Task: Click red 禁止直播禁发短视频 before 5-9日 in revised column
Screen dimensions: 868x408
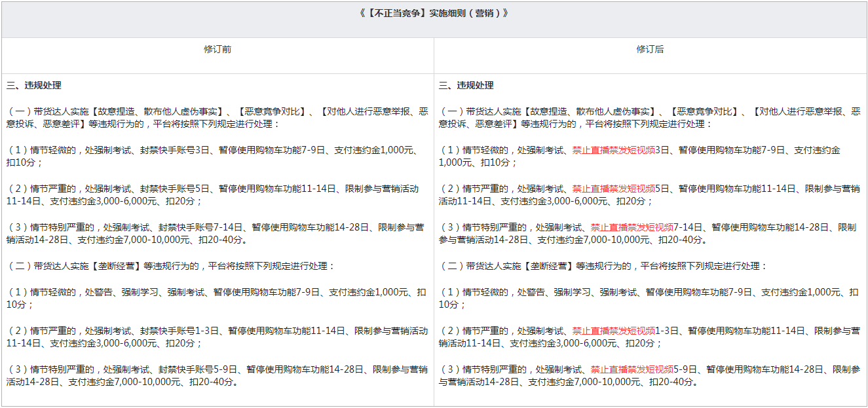Action: pos(632,369)
